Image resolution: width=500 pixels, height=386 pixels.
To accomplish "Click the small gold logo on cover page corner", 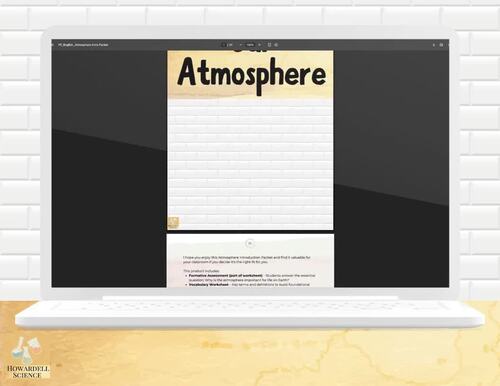I will pos(173,222).
